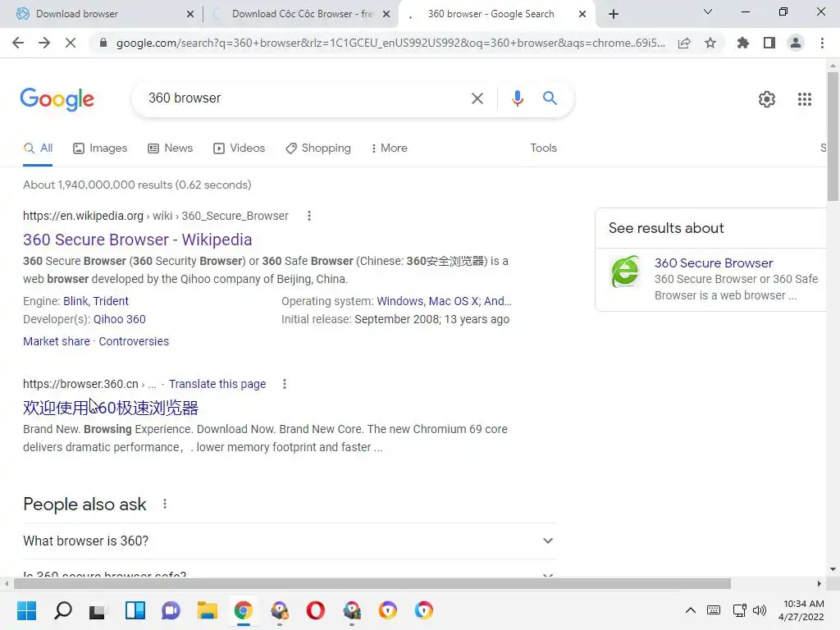This screenshot has height=630, width=840.
Task: Select News search tab
Action: pos(171,148)
